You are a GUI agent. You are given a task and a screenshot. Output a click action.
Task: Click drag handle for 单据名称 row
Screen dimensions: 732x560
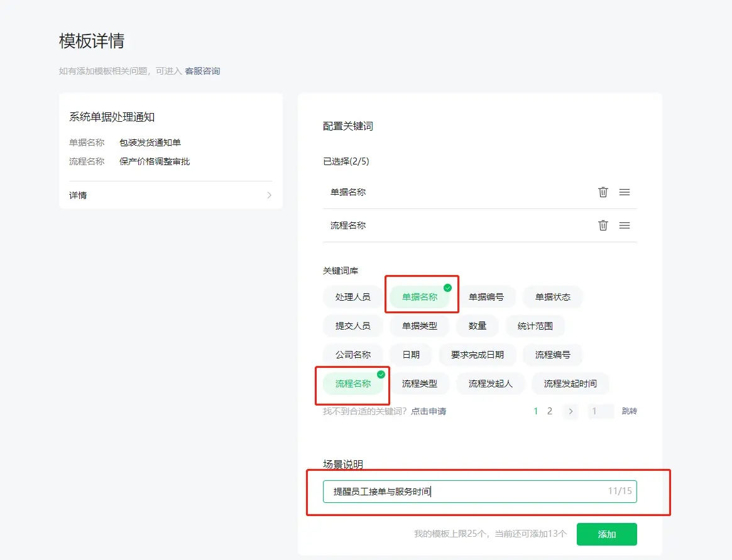[624, 192]
